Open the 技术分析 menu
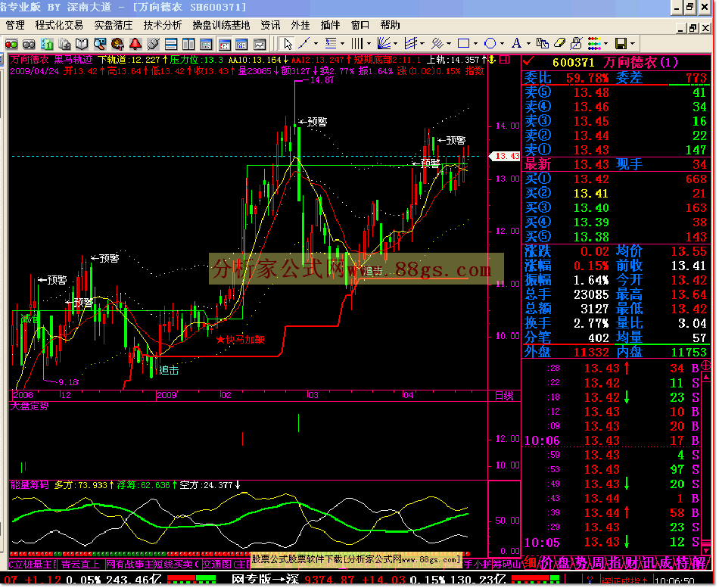Screen dimensions: 719x588 pyautogui.click(x=162, y=25)
